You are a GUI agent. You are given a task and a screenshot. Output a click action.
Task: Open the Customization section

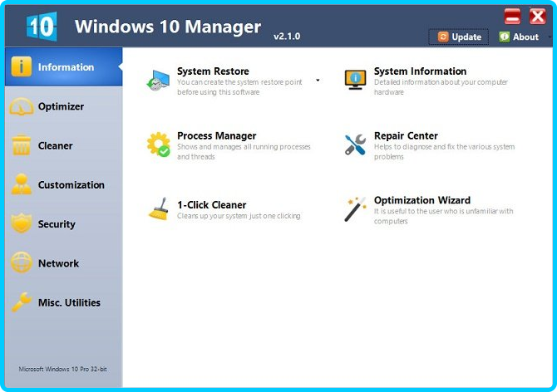pos(63,185)
